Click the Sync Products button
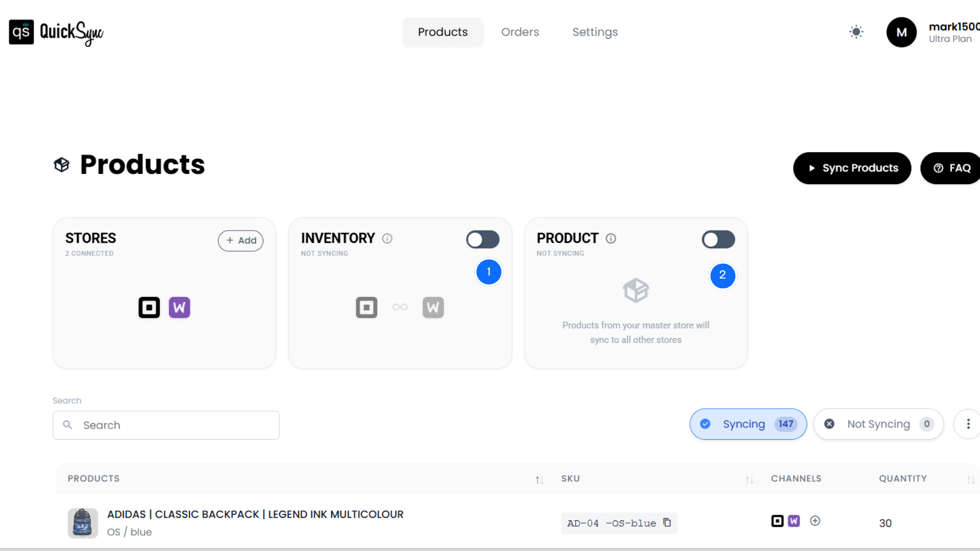Viewport: 980px width, 551px height. click(852, 168)
